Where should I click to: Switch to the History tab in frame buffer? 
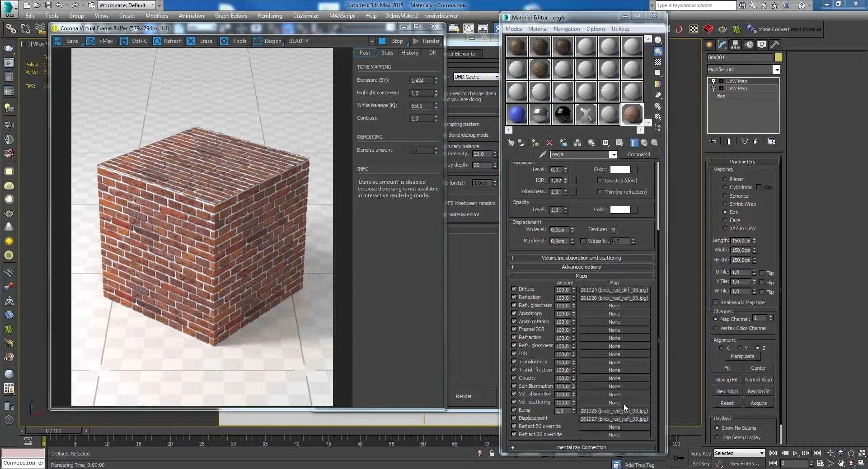click(409, 53)
